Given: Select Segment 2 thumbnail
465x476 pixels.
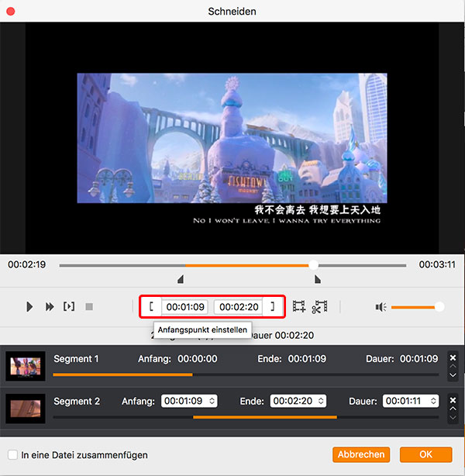Looking at the screenshot, I should point(26,409).
